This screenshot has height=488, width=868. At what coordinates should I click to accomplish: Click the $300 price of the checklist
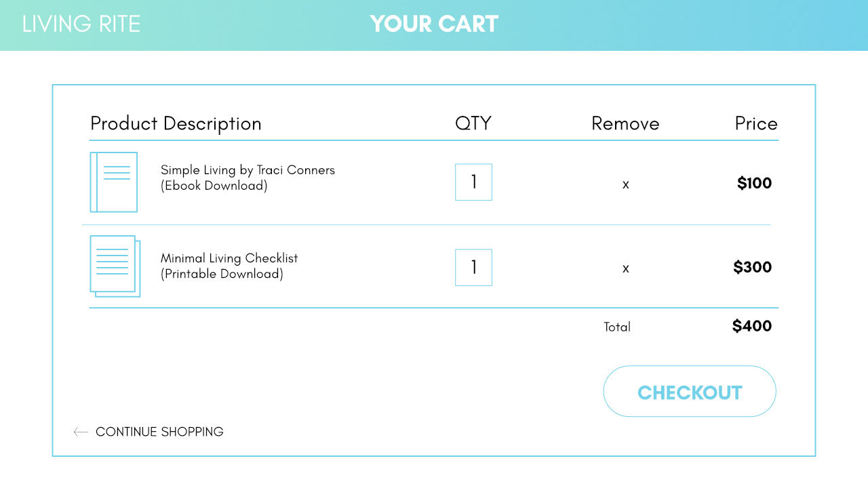click(x=753, y=267)
